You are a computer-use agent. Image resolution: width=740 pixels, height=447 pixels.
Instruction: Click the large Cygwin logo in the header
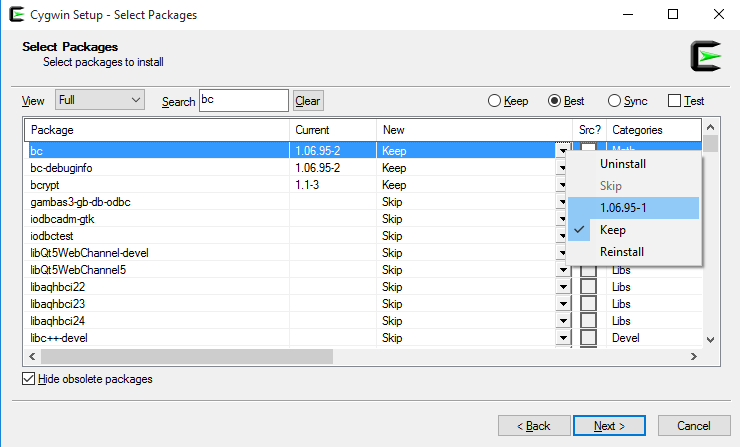point(706,56)
